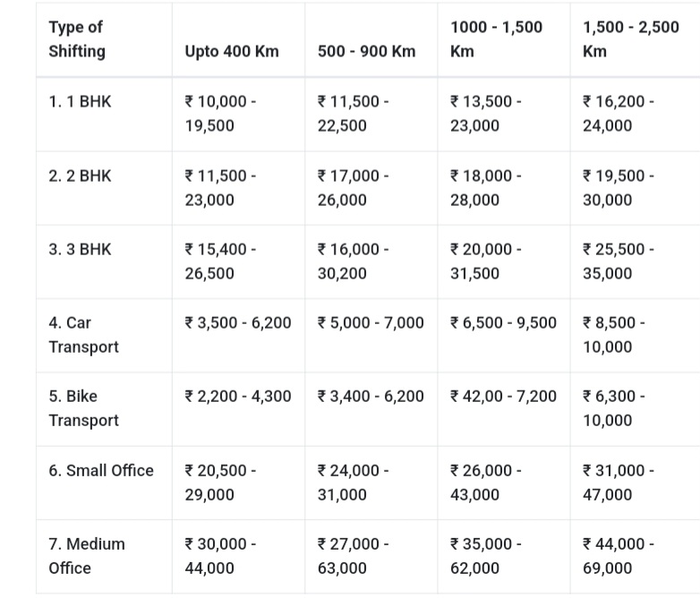
Task: Select the ₹ 31,000 - 47,000 price cell
Action: pos(618,483)
